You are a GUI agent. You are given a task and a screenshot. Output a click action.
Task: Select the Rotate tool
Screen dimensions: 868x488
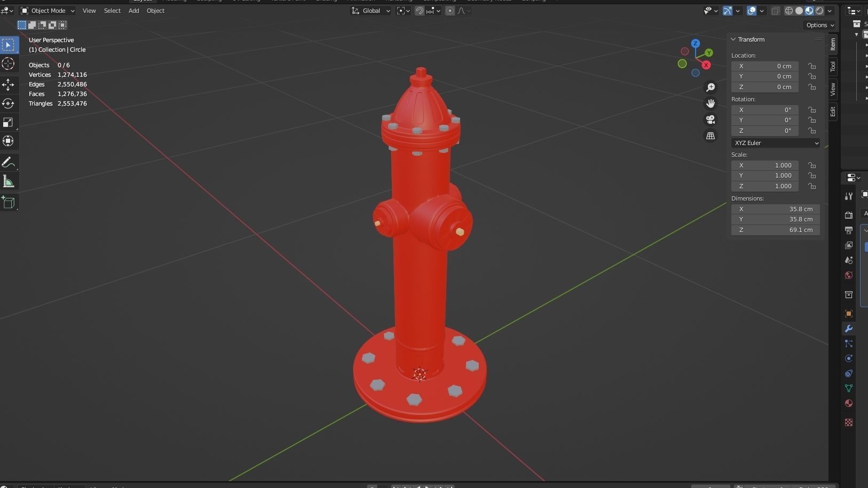coord(9,103)
